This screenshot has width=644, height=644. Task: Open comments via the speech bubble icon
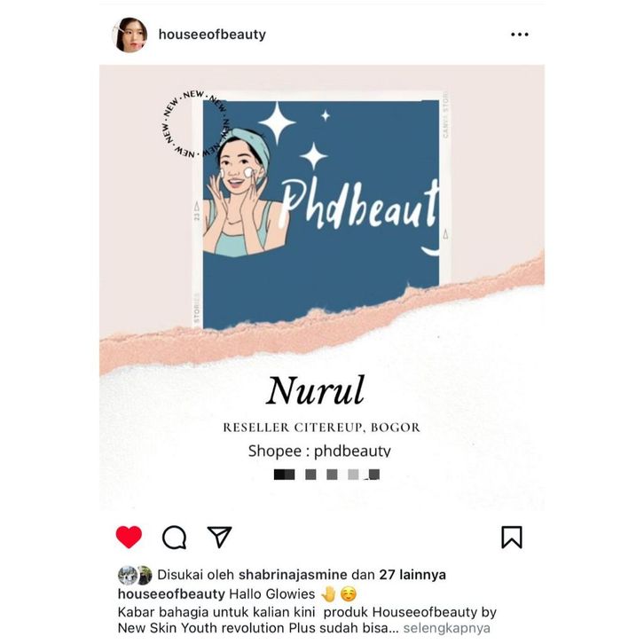(x=174, y=538)
